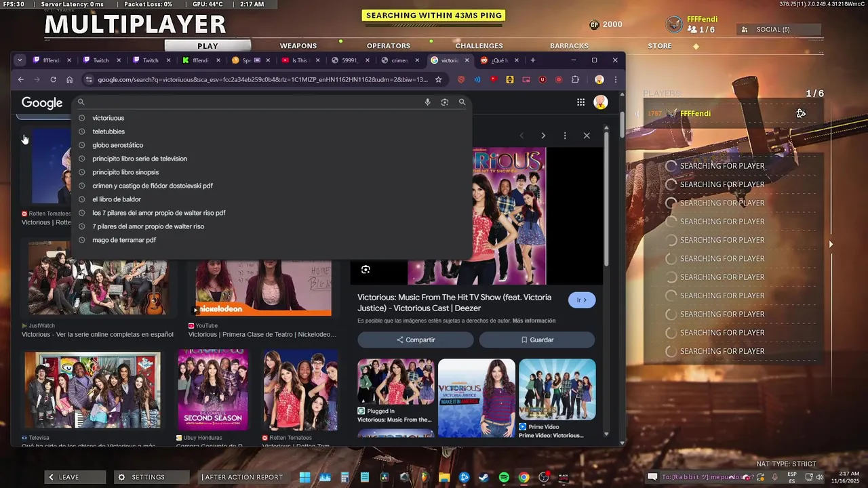Bookmark this page with the star
The image size is (868, 488).
[438, 79]
